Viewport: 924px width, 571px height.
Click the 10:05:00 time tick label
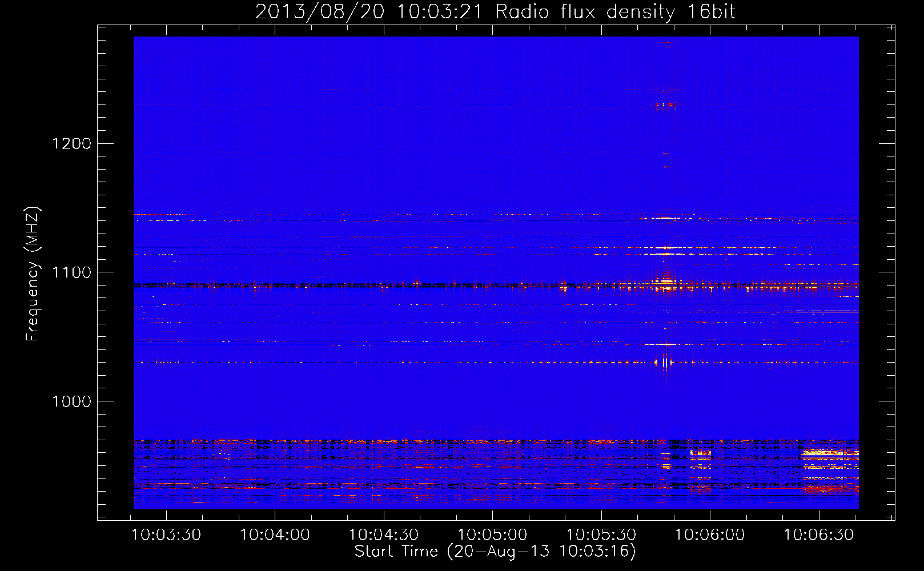click(x=492, y=535)
